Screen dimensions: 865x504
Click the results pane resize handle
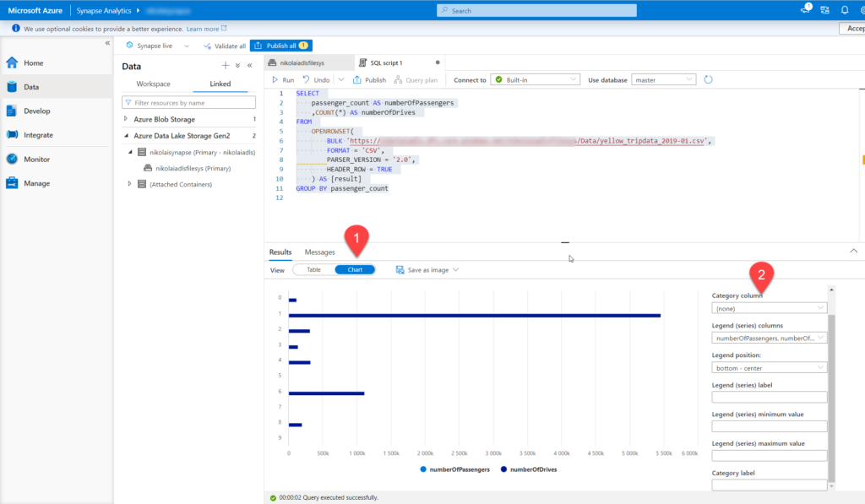pos(565,242)
